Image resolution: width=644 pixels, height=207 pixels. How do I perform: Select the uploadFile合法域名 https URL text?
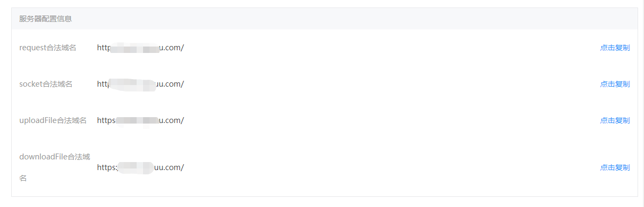click(x=140, y=120)
